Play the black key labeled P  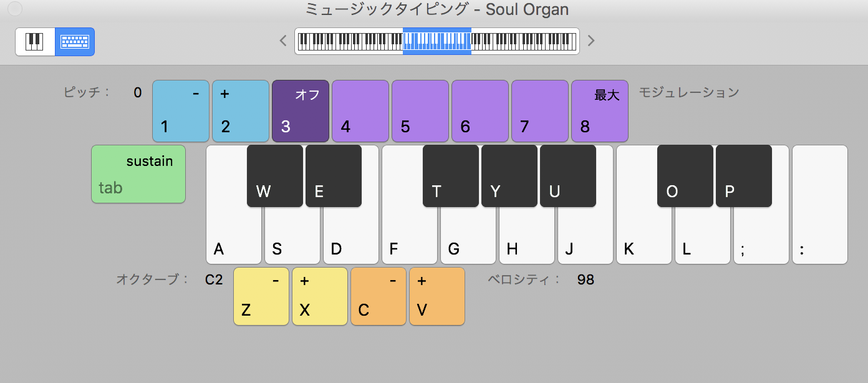744,176
